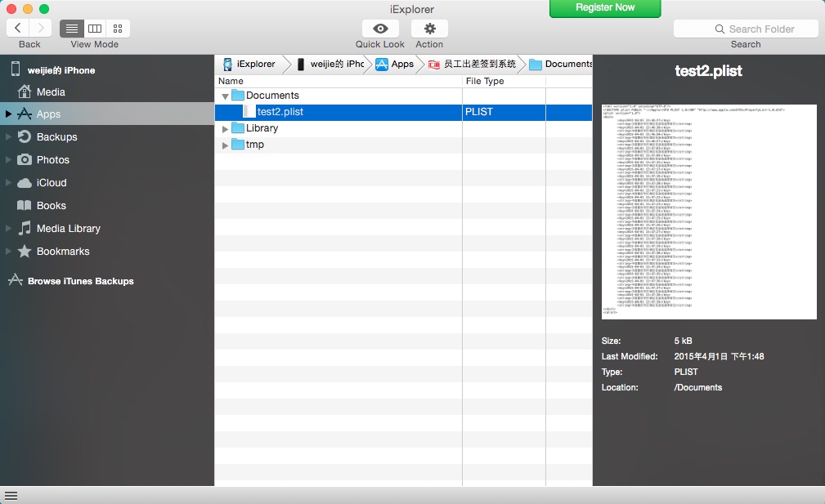Click the Books open-book icon
825x504 pixels.
tap(25, 206)
